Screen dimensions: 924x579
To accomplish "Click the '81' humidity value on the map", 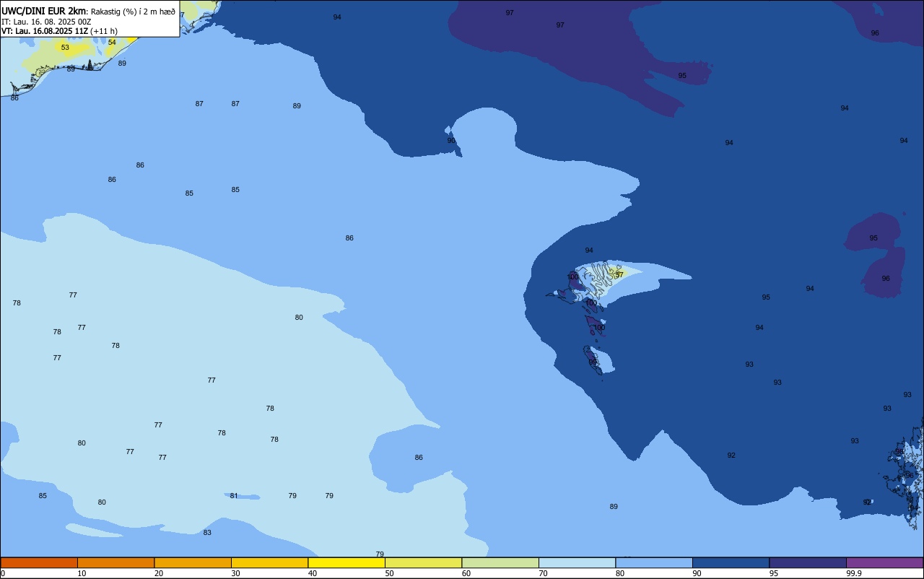I will coord(234,496).
